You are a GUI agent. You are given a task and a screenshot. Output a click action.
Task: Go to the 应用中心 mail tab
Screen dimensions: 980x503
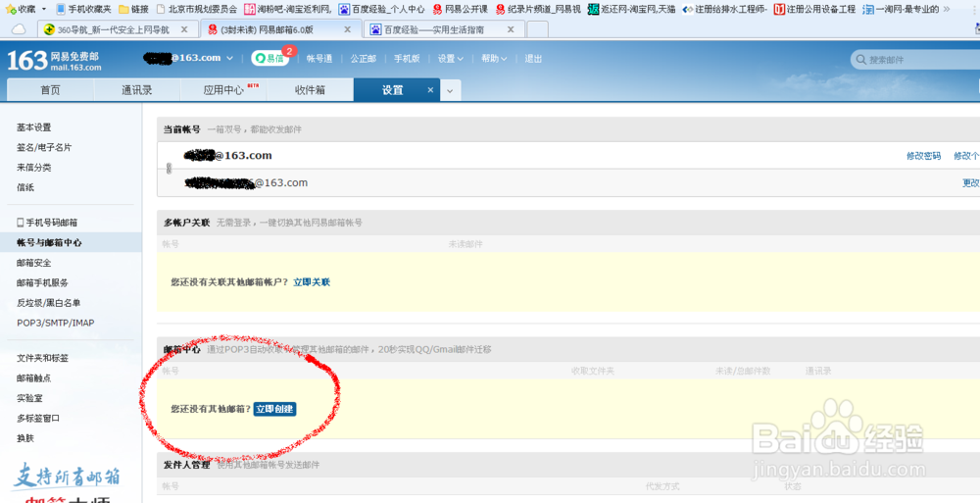[223, 90]
